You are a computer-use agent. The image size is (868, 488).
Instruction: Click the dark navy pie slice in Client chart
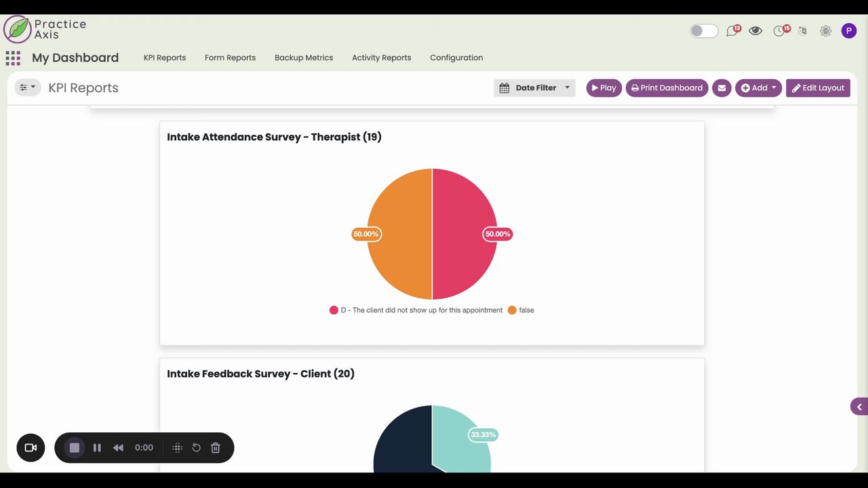(x=403, y=441)
